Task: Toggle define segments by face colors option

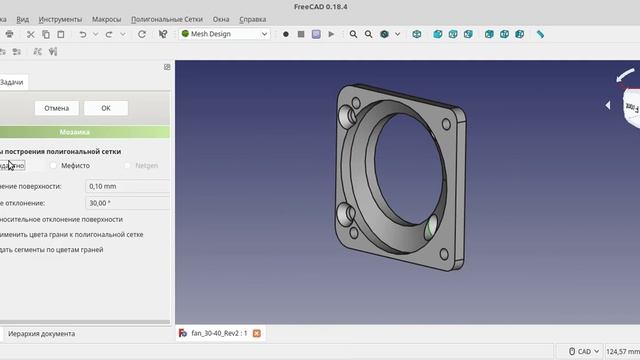Action: pyautogui.click(x=51, y=249)
